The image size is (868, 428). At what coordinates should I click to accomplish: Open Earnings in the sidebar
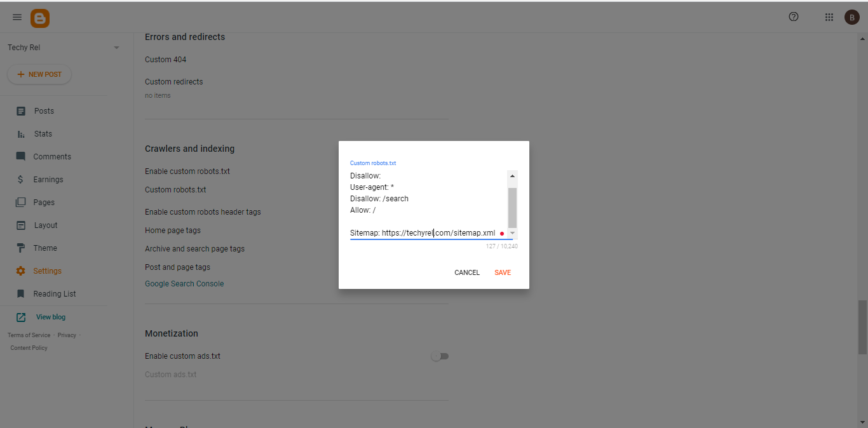48,180
